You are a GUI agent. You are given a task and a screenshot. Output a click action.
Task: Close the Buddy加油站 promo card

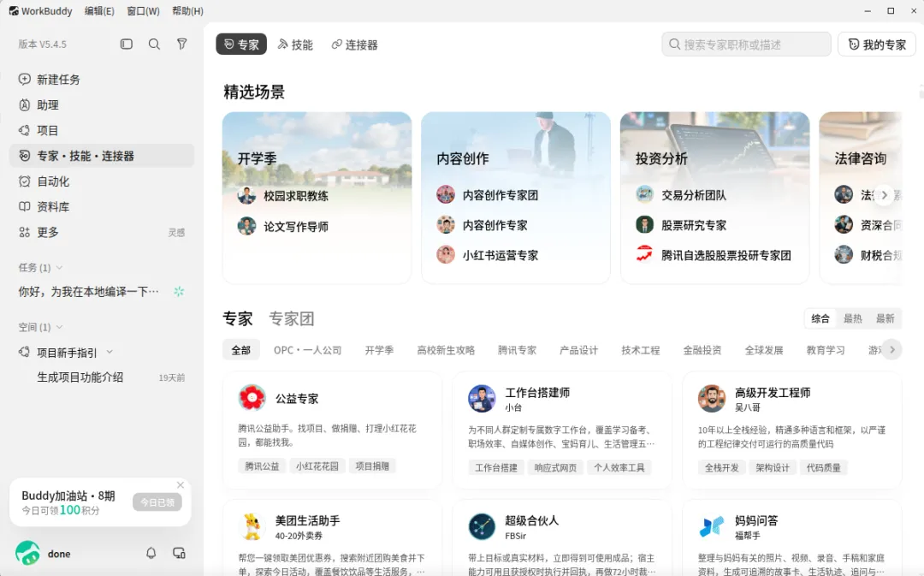(x=181, y=484)
